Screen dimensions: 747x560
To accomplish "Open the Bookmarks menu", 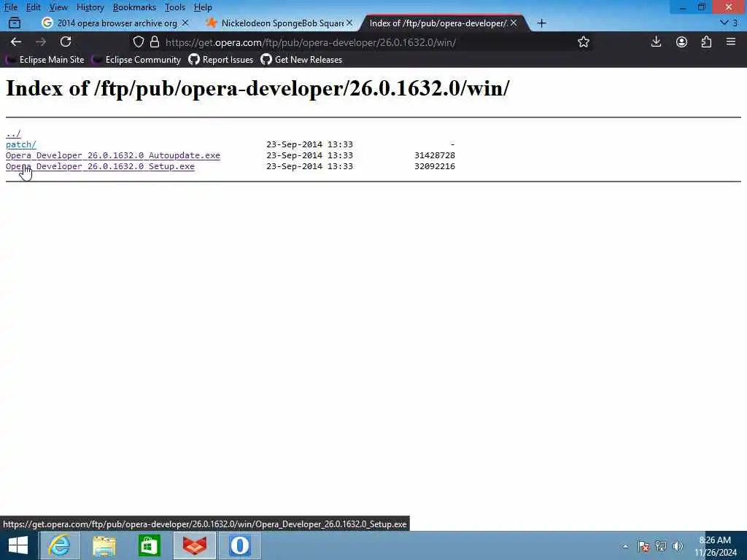I will (134, 7).
